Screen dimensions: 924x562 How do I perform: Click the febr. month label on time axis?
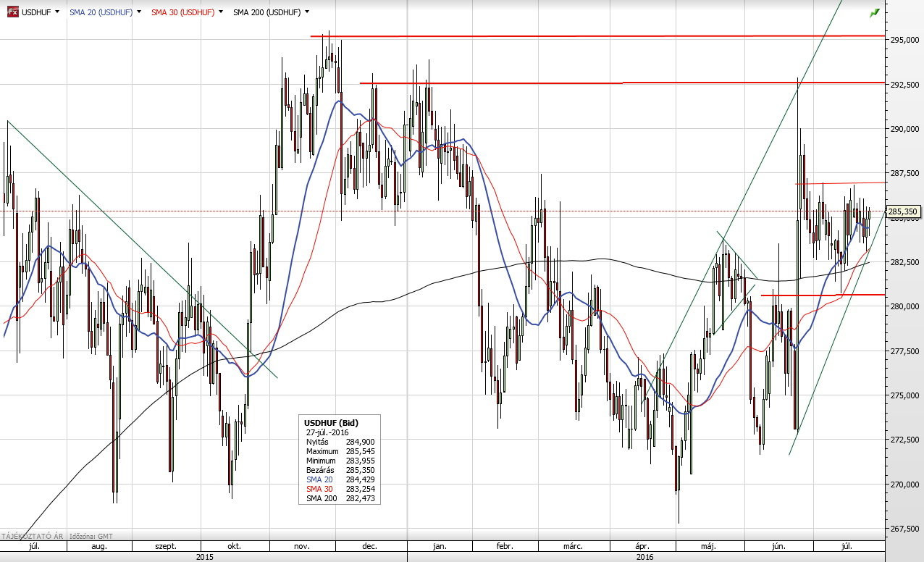tap(504, 547)
